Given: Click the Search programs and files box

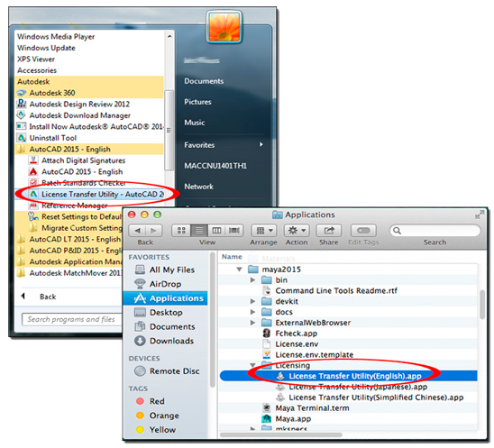Looking at the screenshot, I should click(x=72, y=319).
